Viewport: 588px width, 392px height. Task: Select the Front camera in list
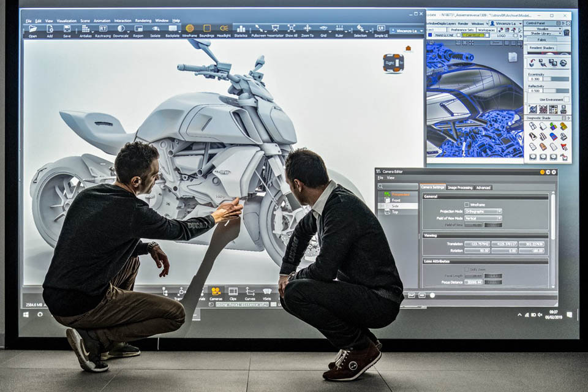tap(396, 200)
